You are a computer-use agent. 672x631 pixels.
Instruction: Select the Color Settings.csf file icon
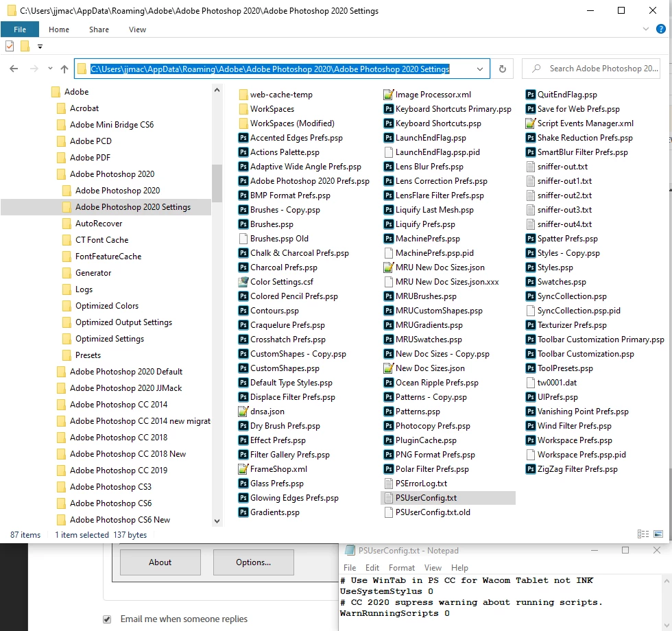(243, 282)
